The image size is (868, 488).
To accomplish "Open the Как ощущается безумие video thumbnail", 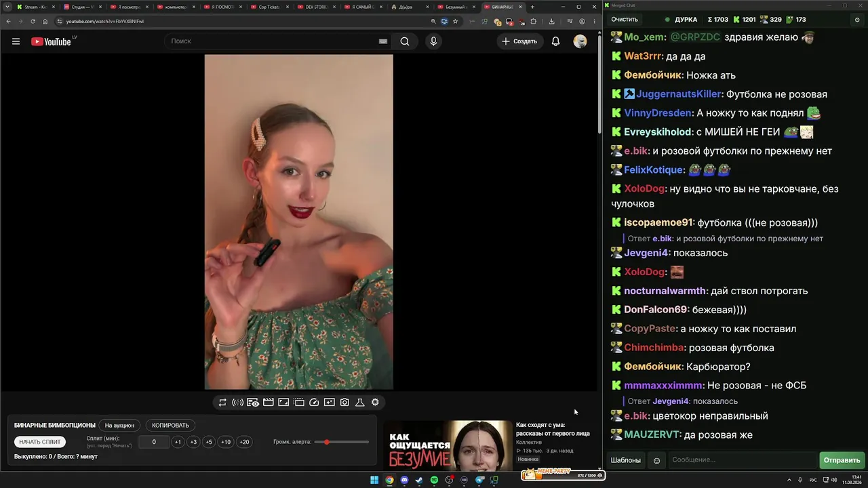I will (x=448, y=445).
